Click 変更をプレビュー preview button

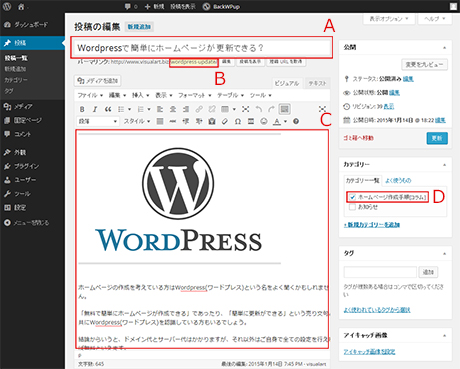[424, 65]
